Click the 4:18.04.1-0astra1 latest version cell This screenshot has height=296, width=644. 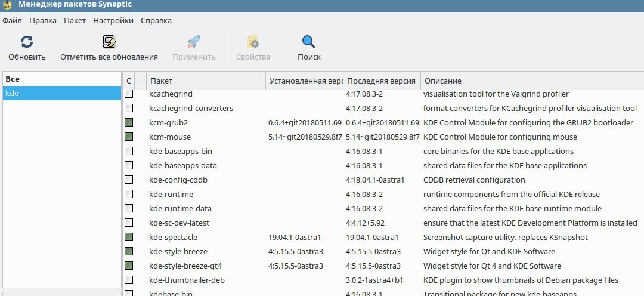point(376,180)
